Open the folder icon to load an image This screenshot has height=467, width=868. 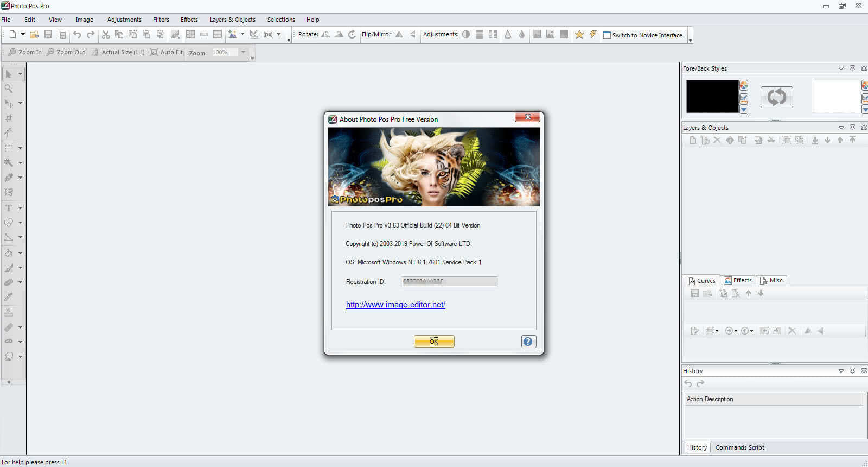click(x=35, y=34)
